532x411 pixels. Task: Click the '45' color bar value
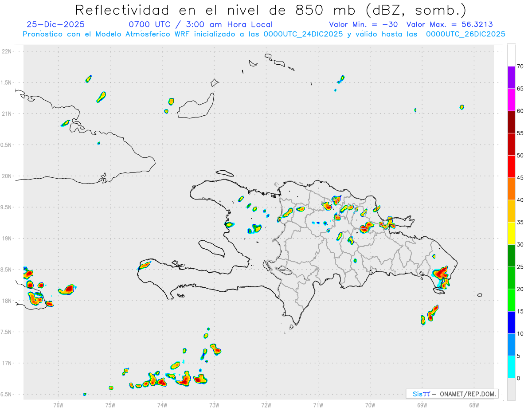(520, 178)
